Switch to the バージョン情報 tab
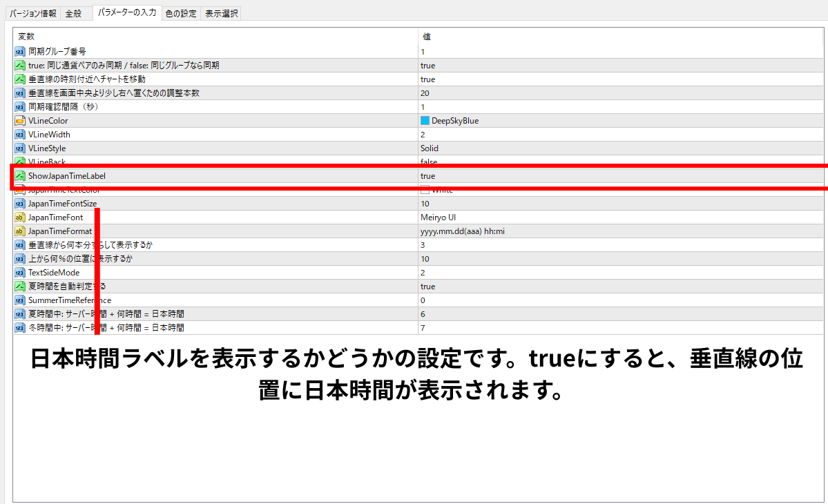 pos(33,13)
